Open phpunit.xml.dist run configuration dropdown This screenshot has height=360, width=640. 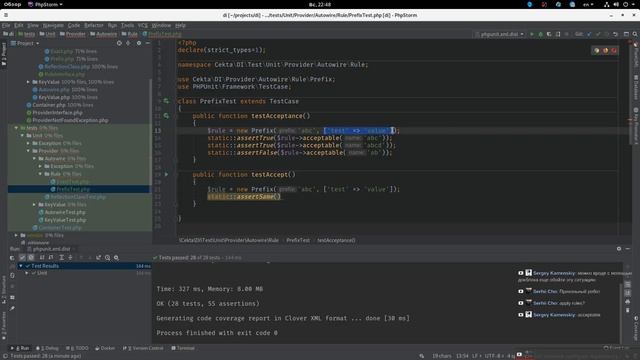(500, 34)
